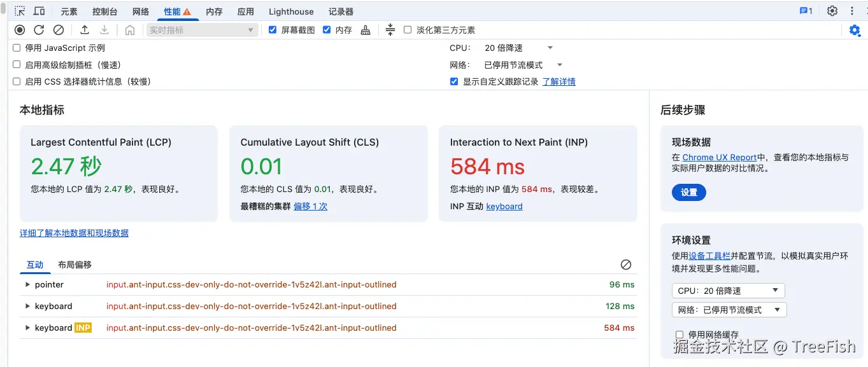This screenshot has height=367, width=868.
Task: Switch to the 网络 tab
Action: 141,11
